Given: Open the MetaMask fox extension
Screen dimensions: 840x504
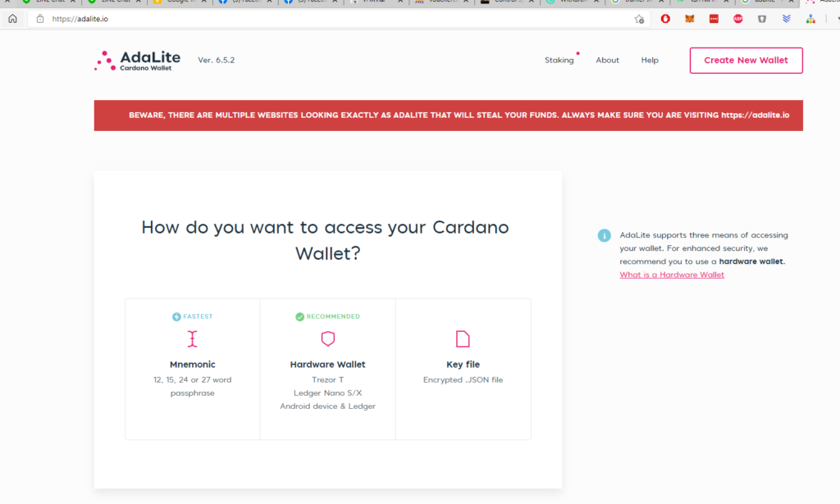Looking at the screenshot, I should [x=689, y=19].
